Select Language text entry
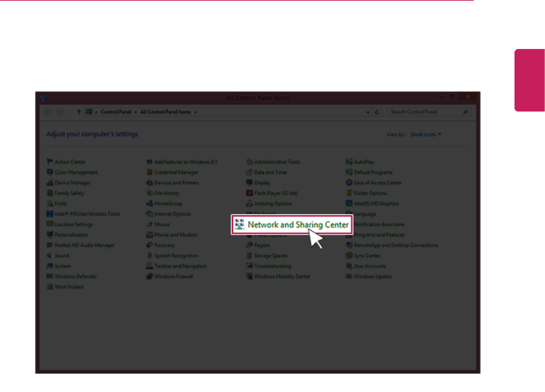The height and width of the screenshot is (392, 545). tap(364, 214)
